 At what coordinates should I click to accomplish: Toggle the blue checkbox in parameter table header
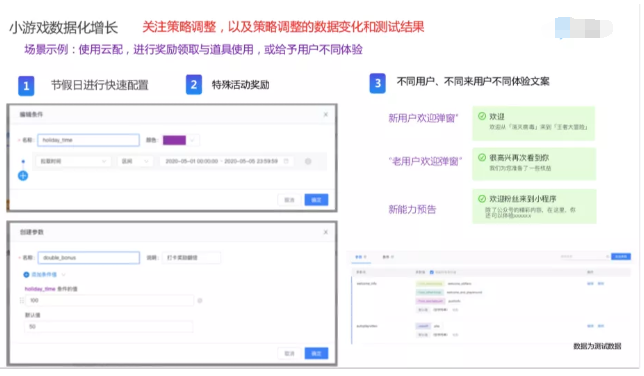(432, 272)
